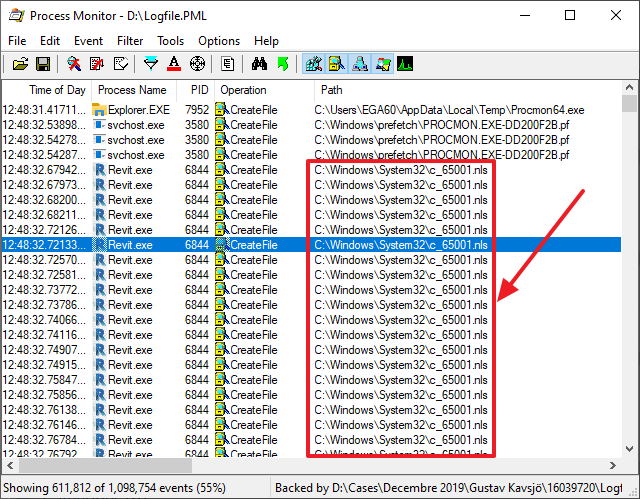Click the vertical scrollbar down arrow

pos(629,449)
